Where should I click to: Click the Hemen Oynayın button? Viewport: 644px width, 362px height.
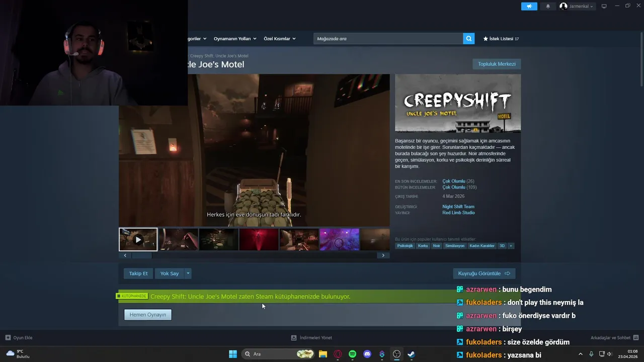[x=148, y=315]
